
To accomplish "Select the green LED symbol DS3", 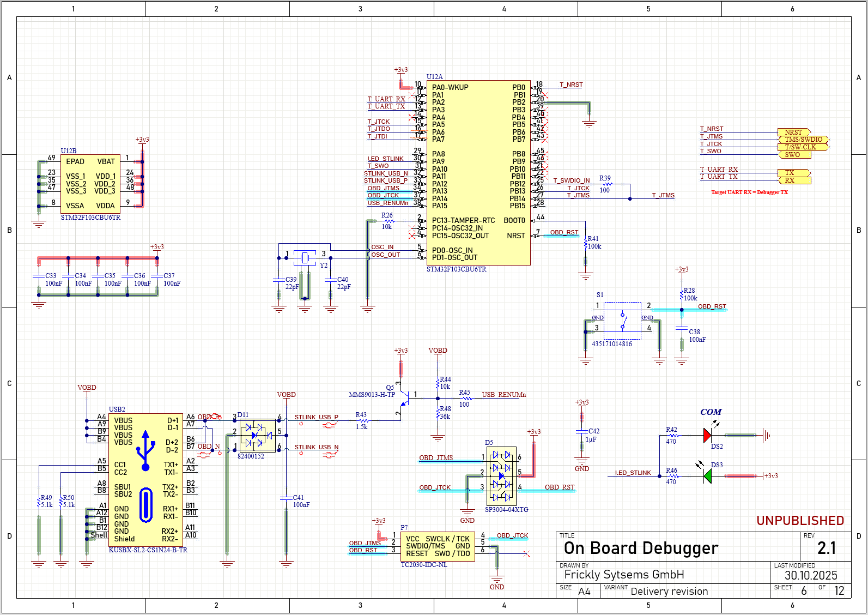I will 707,476.
